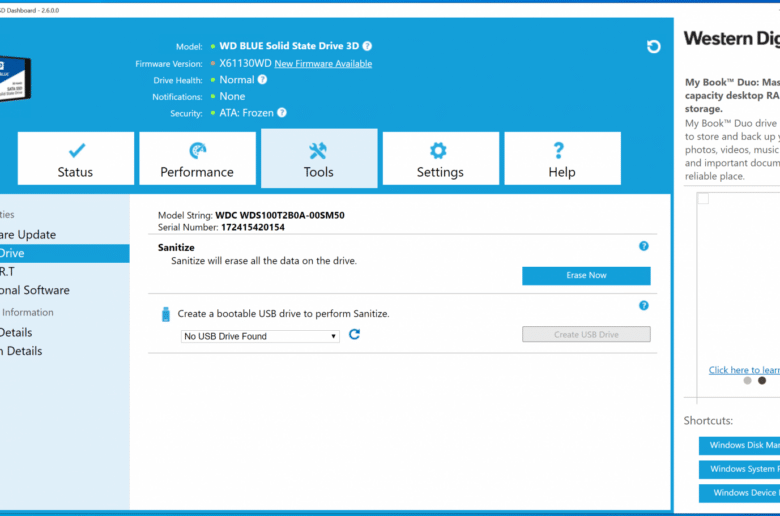This screenshot has width=780, height=516.
Task: Switch to the Status tab
Action: pyautogui.click(x=76, y=158)
